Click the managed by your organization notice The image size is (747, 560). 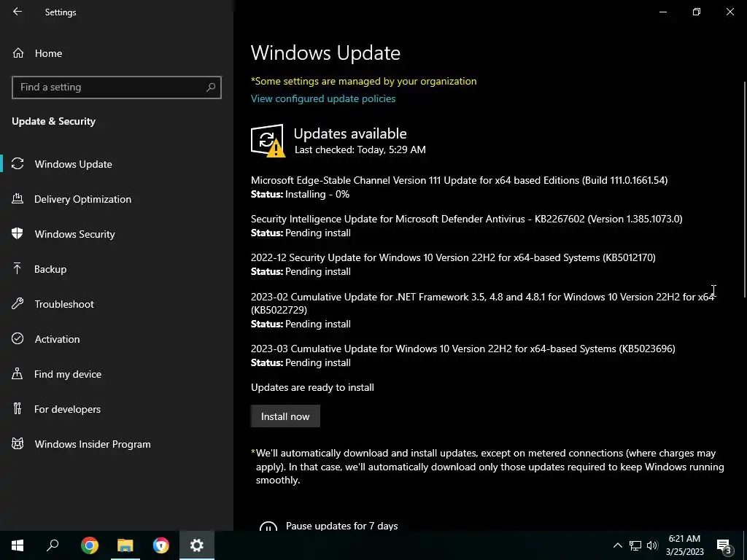363,81
